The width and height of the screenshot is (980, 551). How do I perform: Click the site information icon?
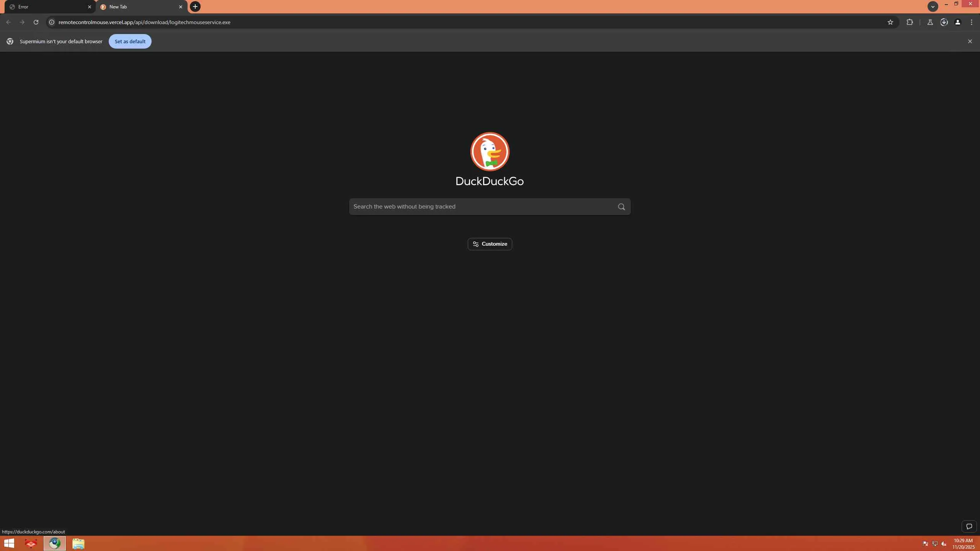coord(52,22)
